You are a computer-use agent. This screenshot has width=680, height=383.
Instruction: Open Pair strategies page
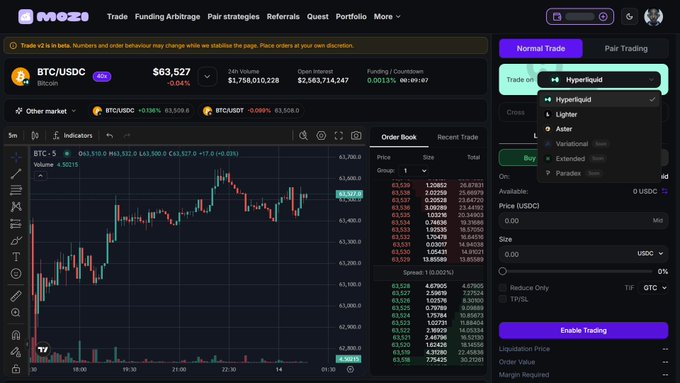click(233, 16)
